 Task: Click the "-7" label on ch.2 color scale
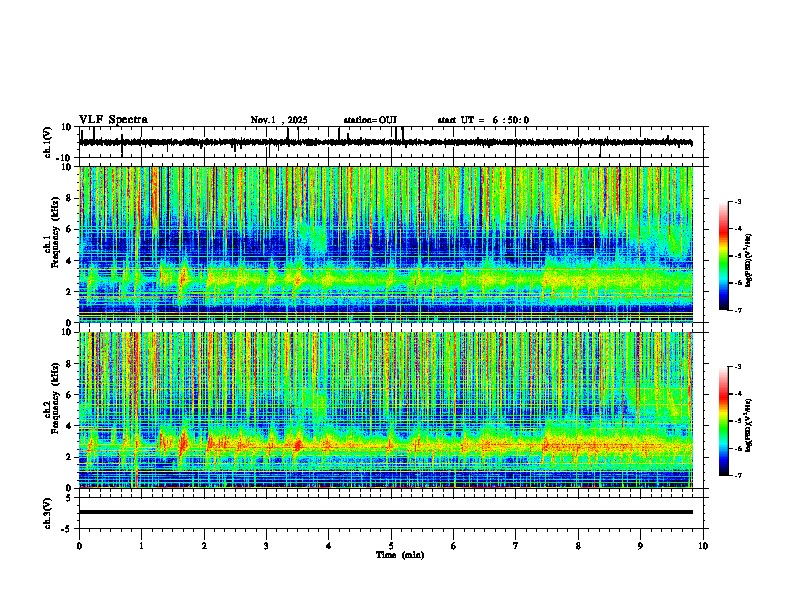[x=737, y=475]
